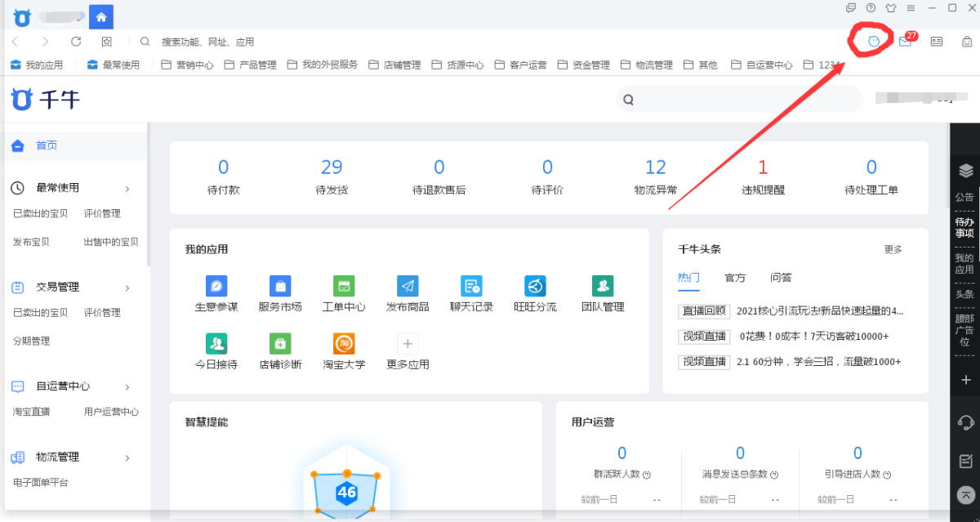
Task: Open the 2021核心引流玩法 headline
Action: (820, 311)
